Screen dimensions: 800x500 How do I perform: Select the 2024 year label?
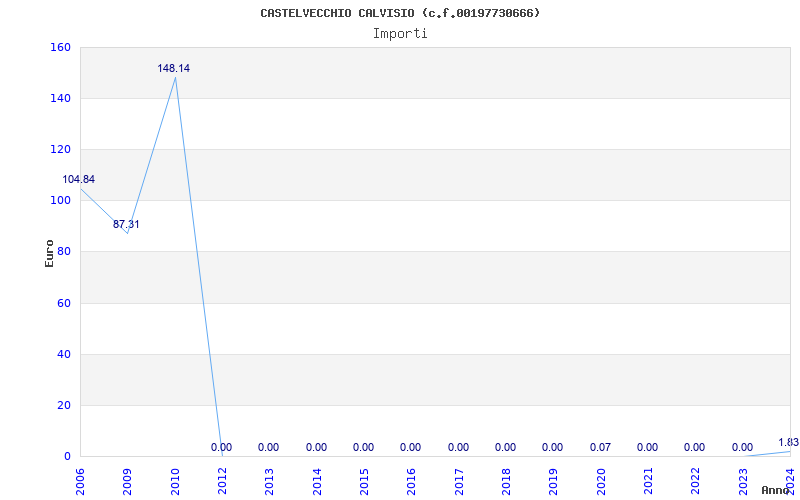click(x=790, y=481)
